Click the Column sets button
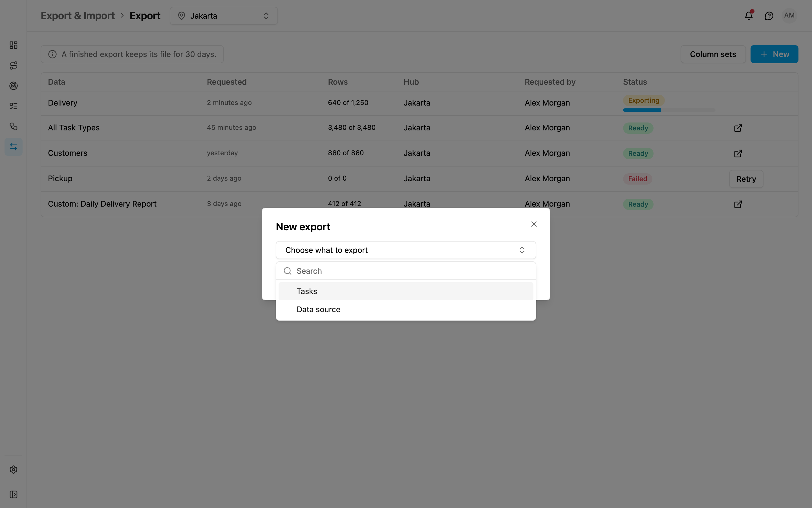 [x=713, y=54]
